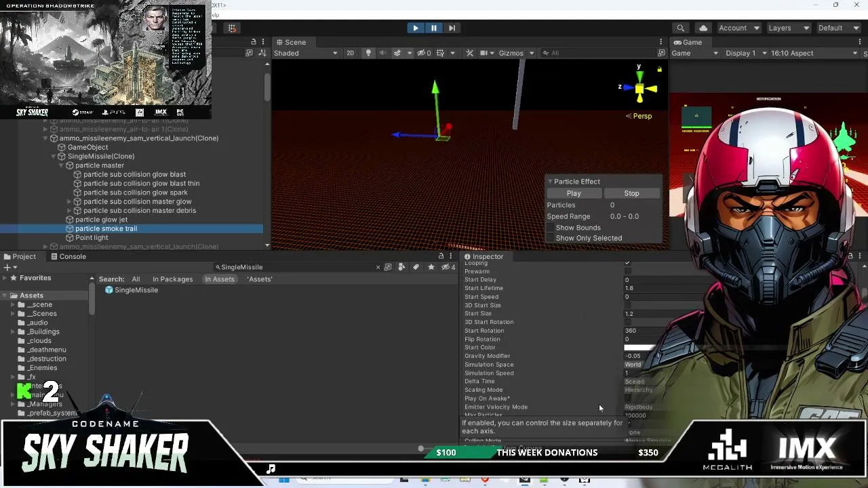Switch to the Inspector tab
Viewport: 868px width, 488px height.
coord(484,257)
